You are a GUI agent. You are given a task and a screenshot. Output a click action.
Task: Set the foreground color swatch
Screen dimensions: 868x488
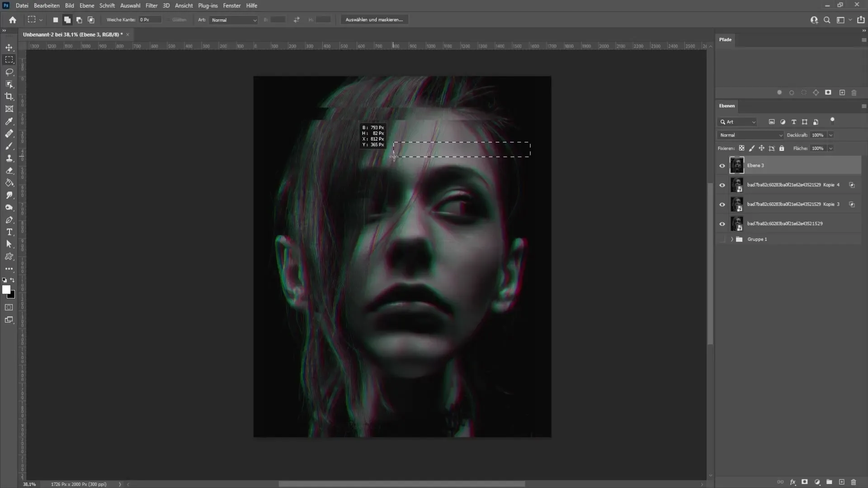[6, 290]
